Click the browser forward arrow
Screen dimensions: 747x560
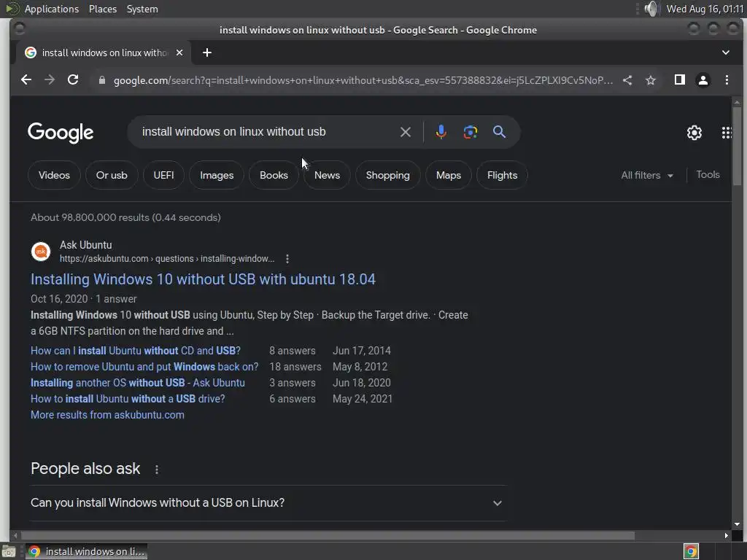pos(50,80)
